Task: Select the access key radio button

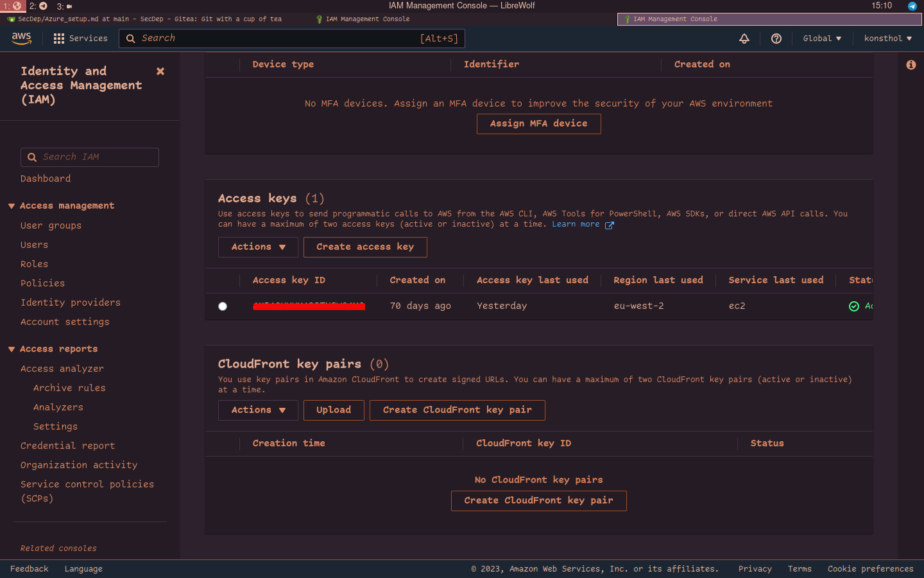Action: click(223, 306)
